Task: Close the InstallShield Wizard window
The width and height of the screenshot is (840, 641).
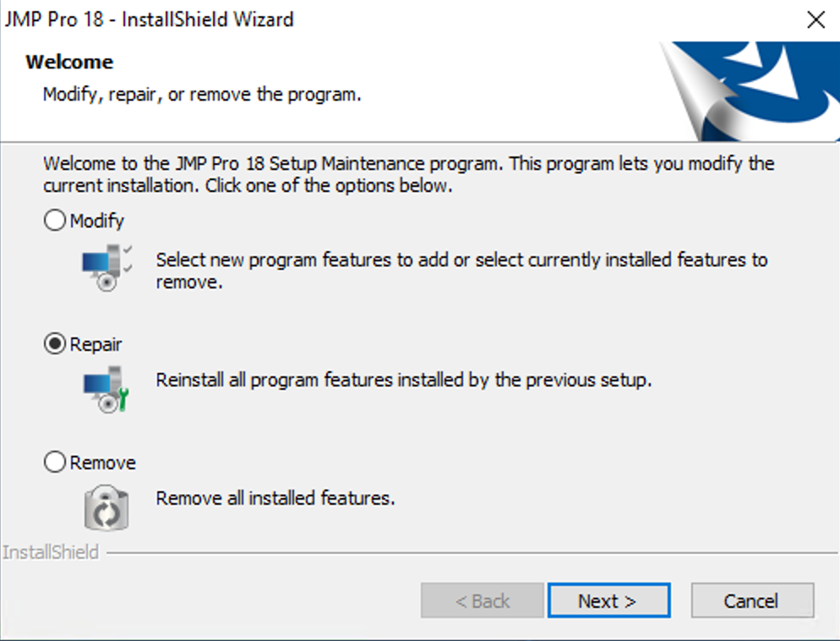Action: coord(815,19)
